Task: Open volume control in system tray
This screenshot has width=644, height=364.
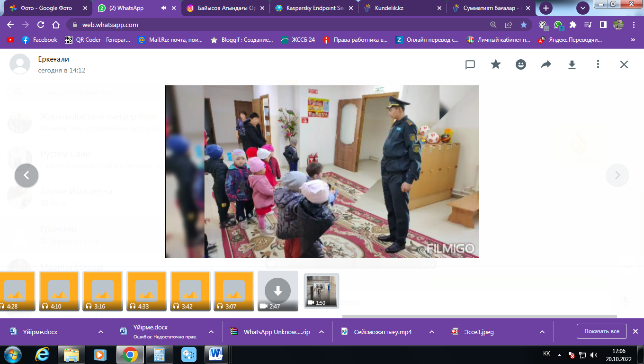Action: click(594, 355)
